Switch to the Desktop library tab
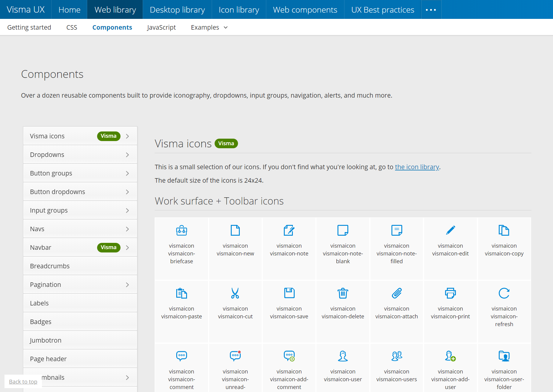 point(177,10)
